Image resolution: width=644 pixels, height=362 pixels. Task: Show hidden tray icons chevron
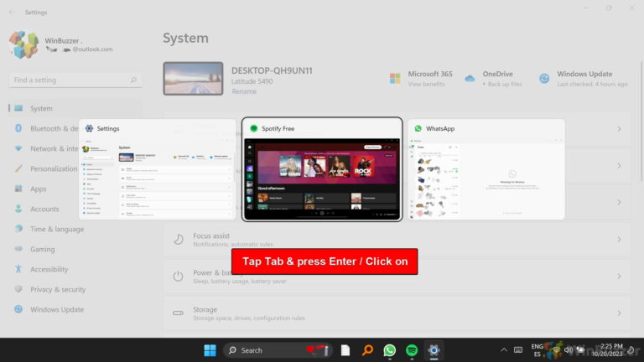504,350
